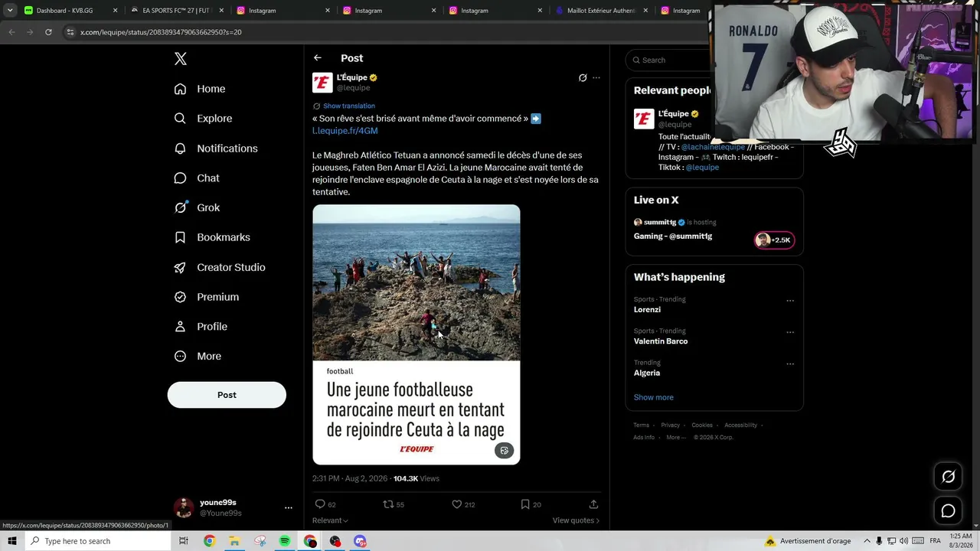Click the FRA language indicator
This screenshot has height=551, width=980.
pos(935,541)
